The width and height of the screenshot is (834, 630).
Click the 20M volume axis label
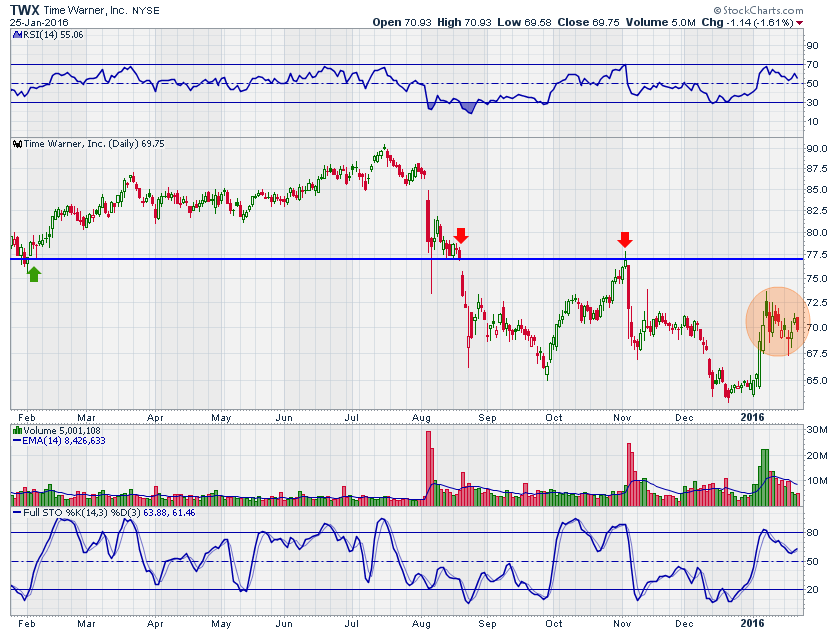(x=817, y=455)
